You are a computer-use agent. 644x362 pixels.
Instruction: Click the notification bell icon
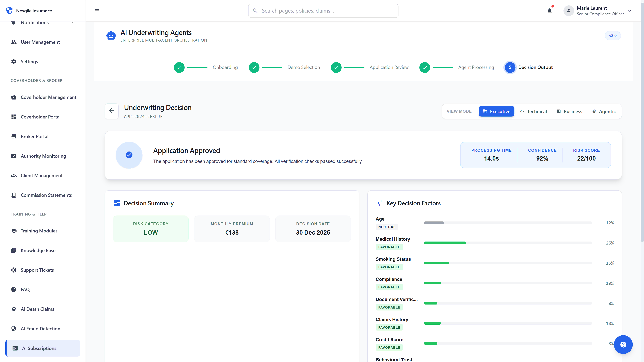pyautogui.click(x=550, y=11)
